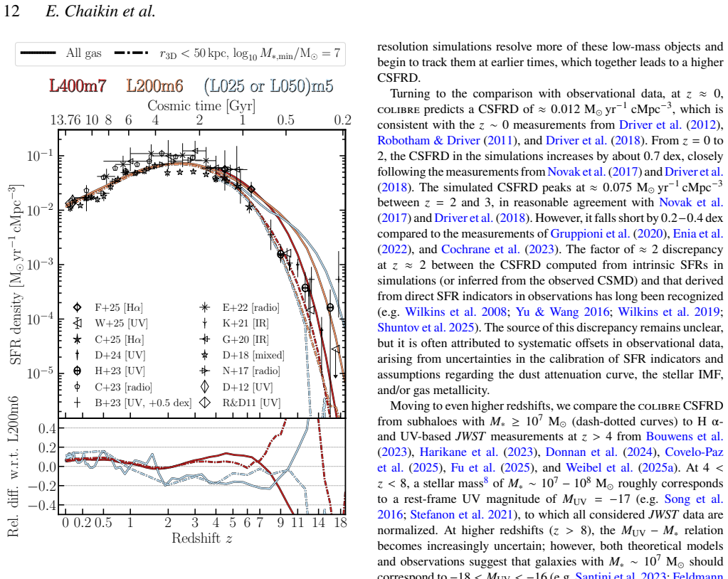Click the page header E. Chaikin et al.
Screen dimensions: 728x579
100,11
